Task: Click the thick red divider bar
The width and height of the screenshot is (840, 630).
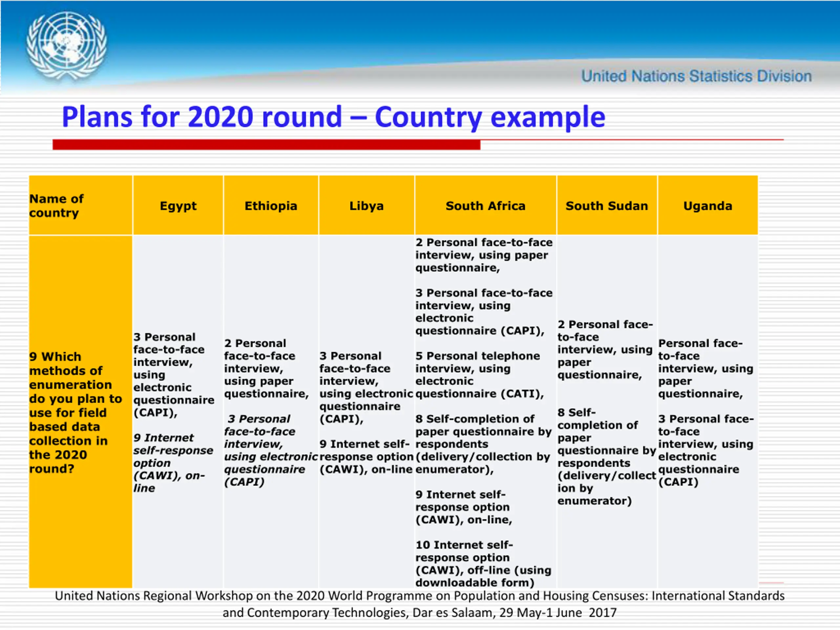Action: point(266,145)
